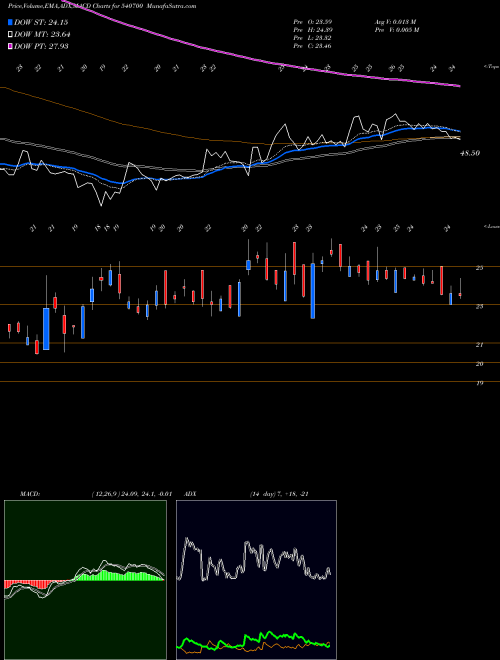Click the 25 price axis label
This screenshot has width=500, height=660.
point(480,268)
